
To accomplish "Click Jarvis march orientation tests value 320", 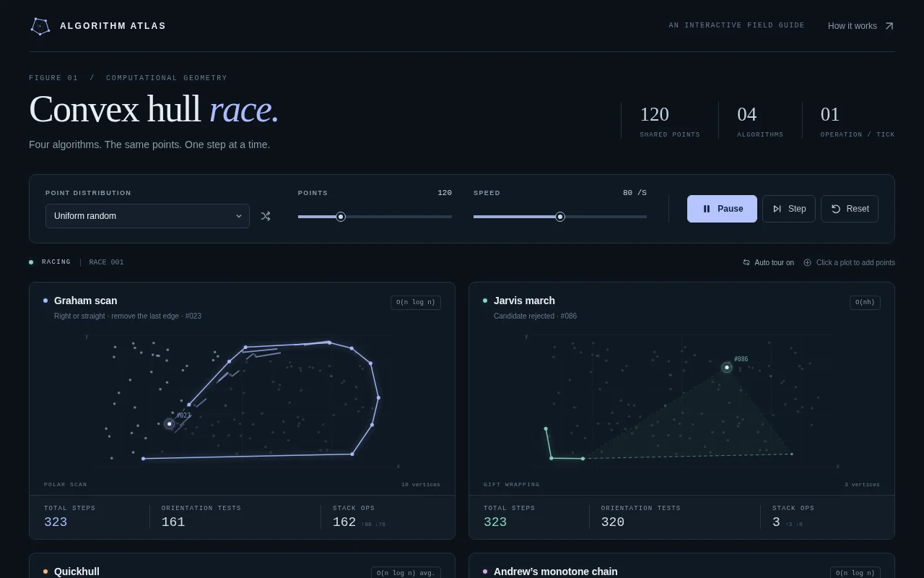I will point(613,522).
